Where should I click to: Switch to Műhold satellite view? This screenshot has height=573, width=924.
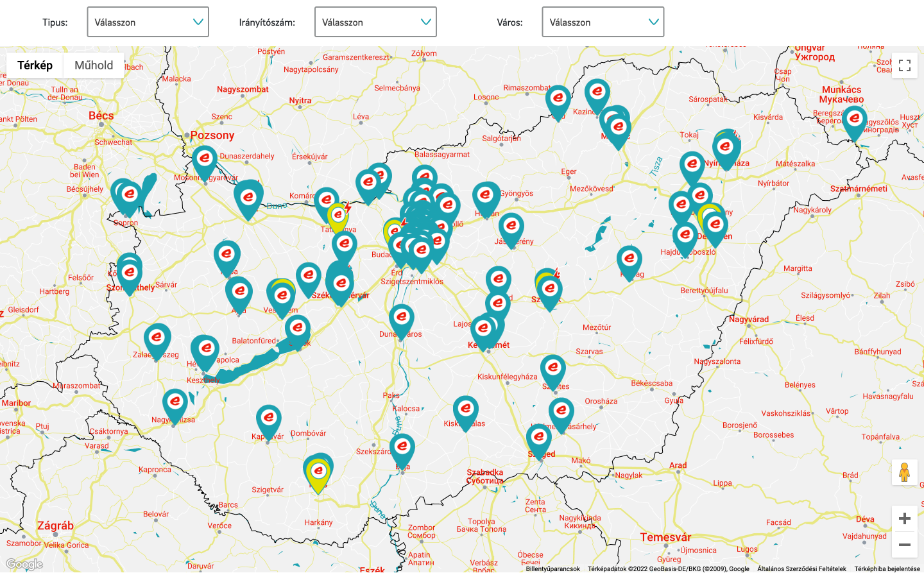point(94,65)
